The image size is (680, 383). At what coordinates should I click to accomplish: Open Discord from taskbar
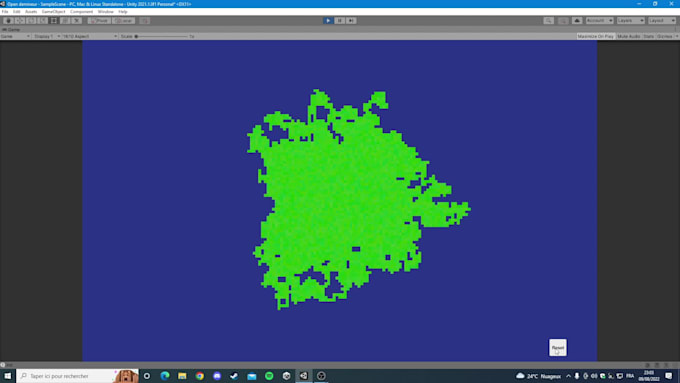click(217, 376)
